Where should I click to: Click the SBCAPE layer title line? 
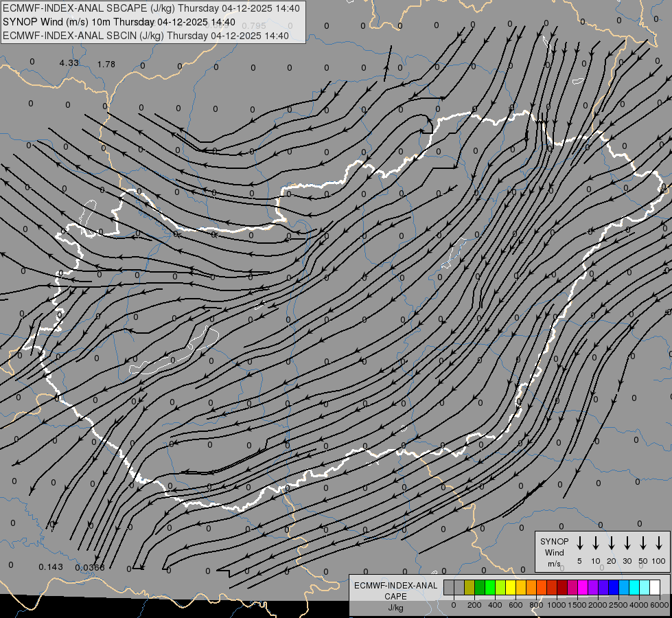tap(151, 8)
